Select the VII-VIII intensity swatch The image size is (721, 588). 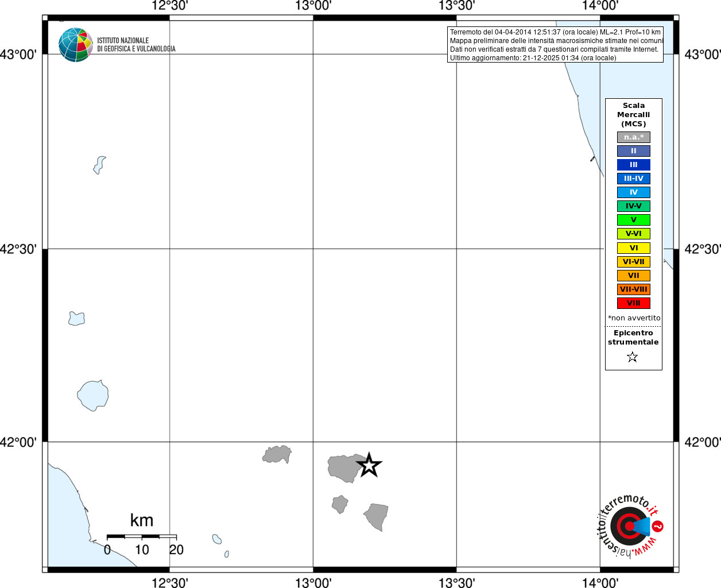click(634, 289)
